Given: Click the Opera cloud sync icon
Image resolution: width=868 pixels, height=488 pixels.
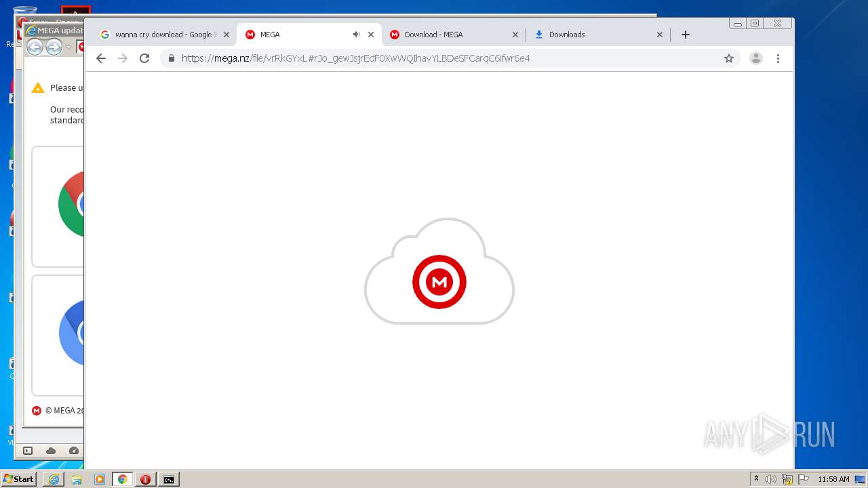Looking at the screenshot, I should pos(51,451).
